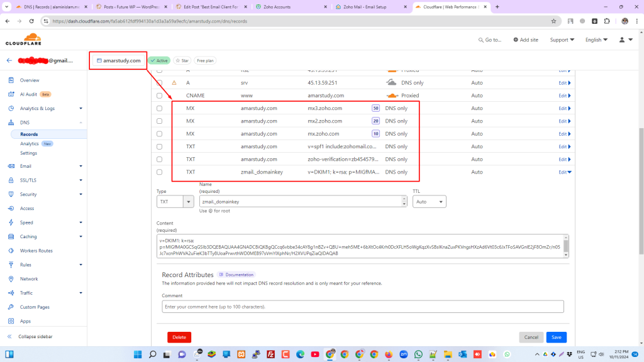Click the Rules sidebar icon
Image resolution: width=644 pixels, height=362 pixels.
pyautogui.click(x=11, y=265)
